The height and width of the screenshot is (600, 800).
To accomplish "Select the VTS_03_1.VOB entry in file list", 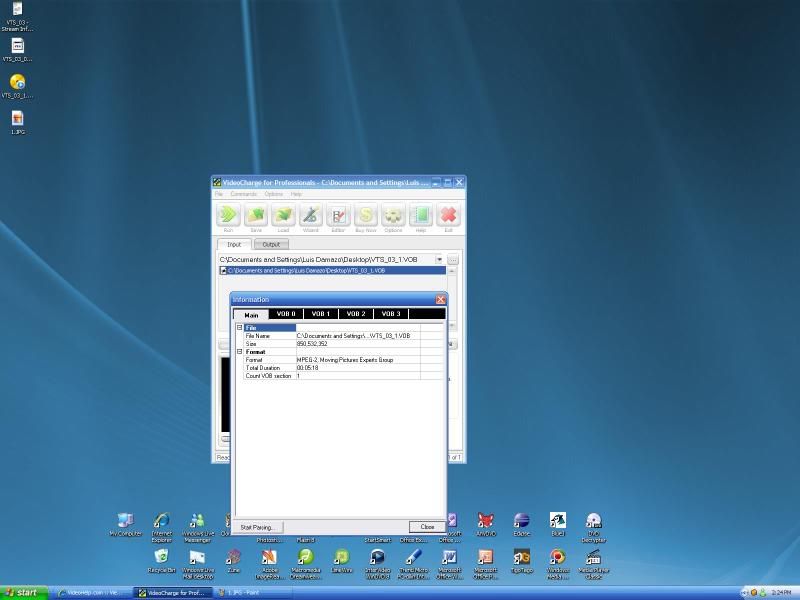I will (x=333, y=270).
